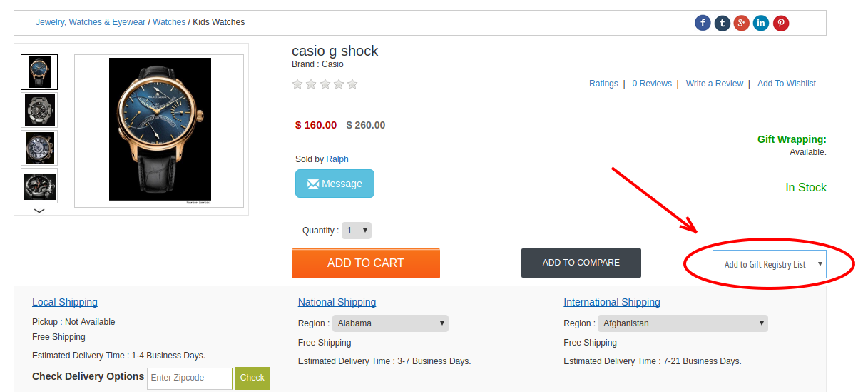The height and width of the screenshot is (392, 868).
Task: Message the seller with the Message button
Action: pyautogui.click(x=335, y=184)
